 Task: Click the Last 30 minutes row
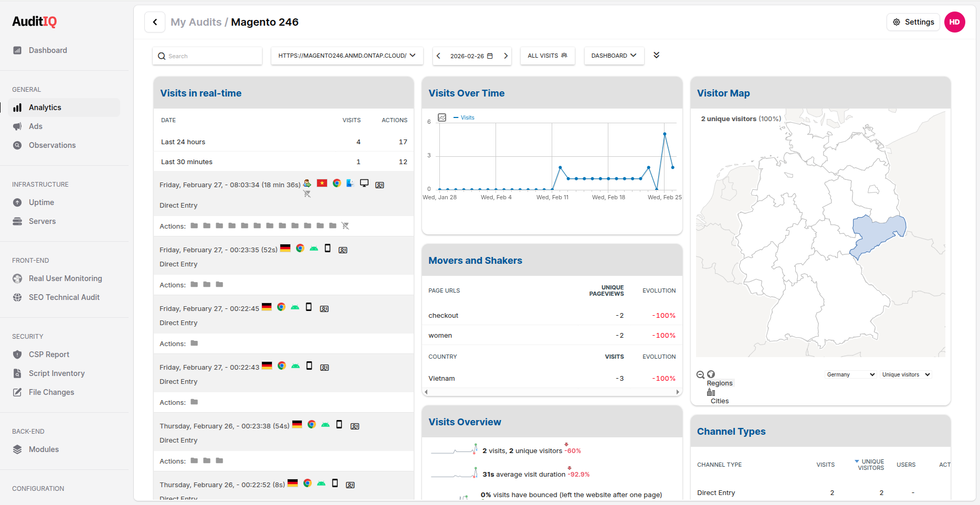pyautogui.click(x=283, y=162)
